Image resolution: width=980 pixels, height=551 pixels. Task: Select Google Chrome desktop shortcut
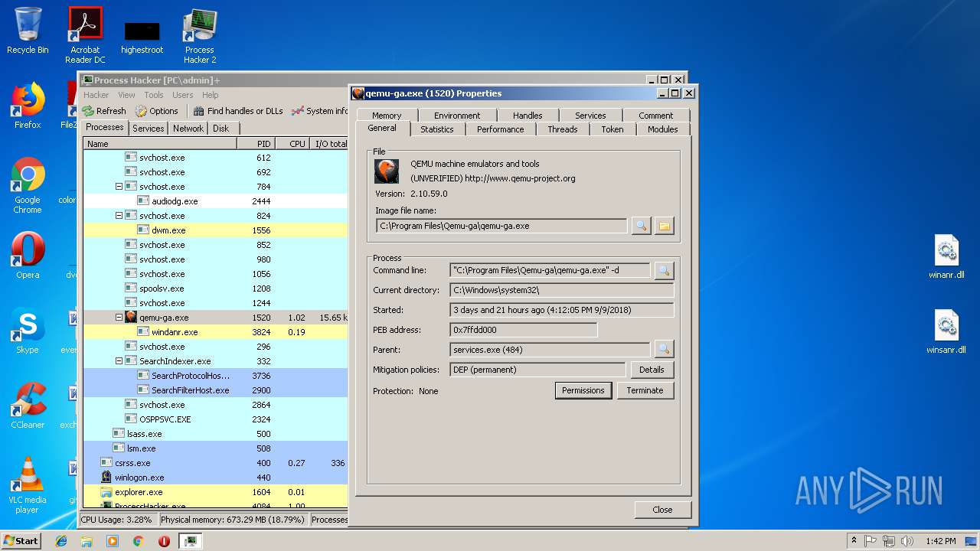pos(28,186)
